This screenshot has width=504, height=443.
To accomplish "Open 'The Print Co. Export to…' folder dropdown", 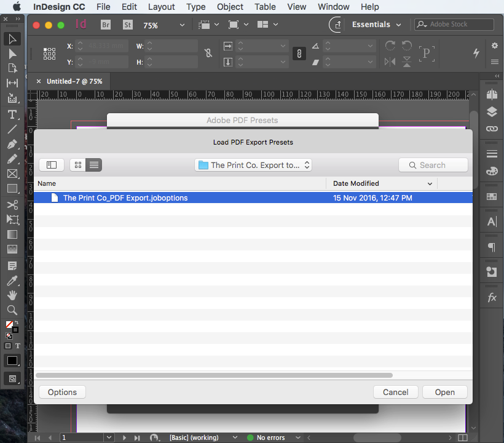I will click(253, 165).
